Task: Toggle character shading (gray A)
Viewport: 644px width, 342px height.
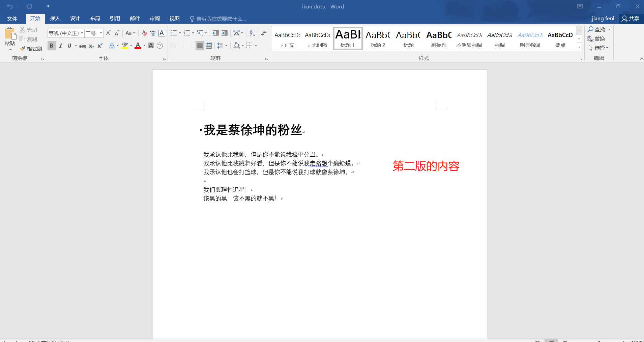Action: (151, 46)
